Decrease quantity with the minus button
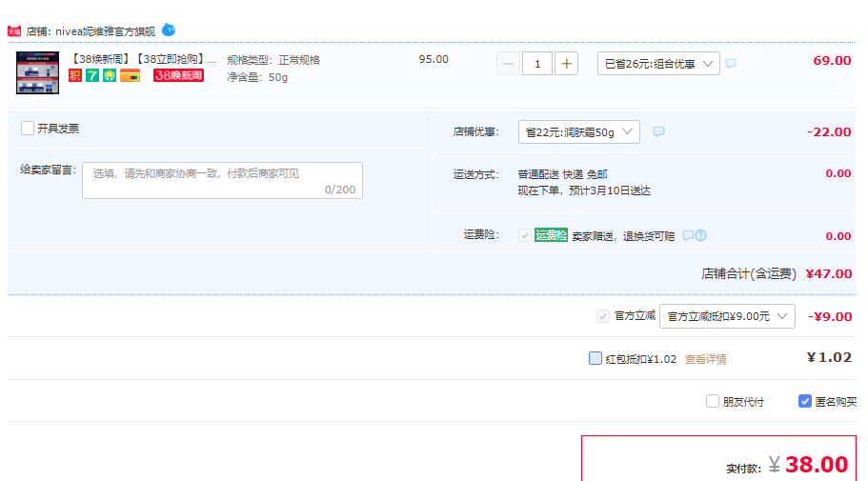Screen dimensions: 868x481 (509, 64)
